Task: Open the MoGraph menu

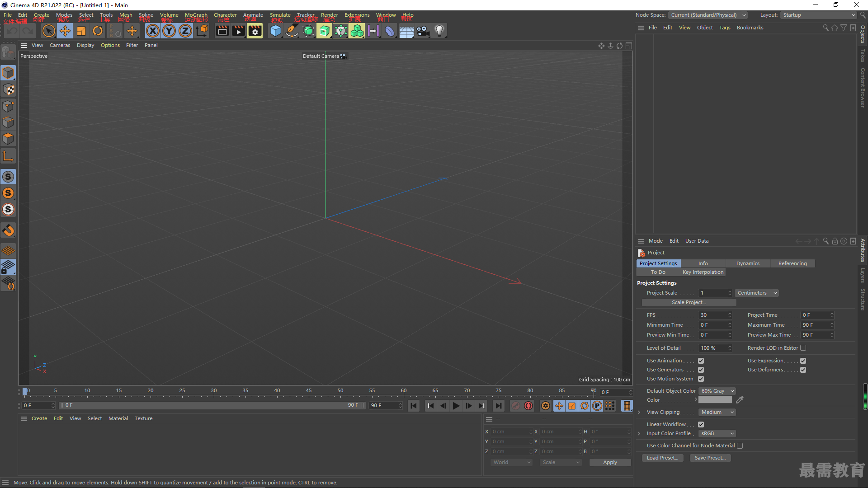Action: pyautogui.click(x=196, y=15)
